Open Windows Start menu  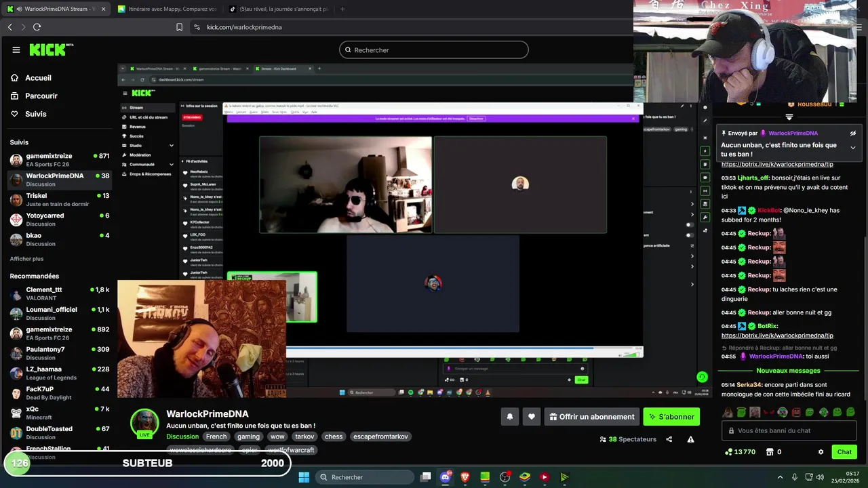coord(304,477)
